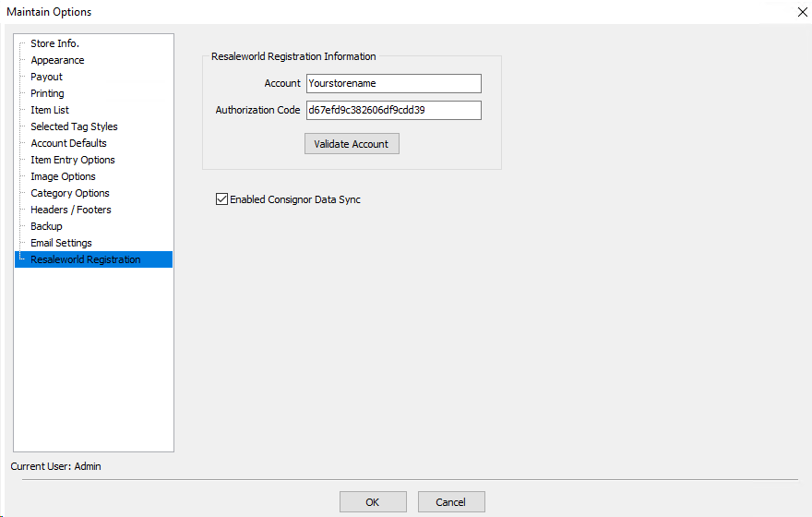Select Headers / Footers item
Image resolution: width=812 pixels, height=517 pixels.
coord(70,210)
